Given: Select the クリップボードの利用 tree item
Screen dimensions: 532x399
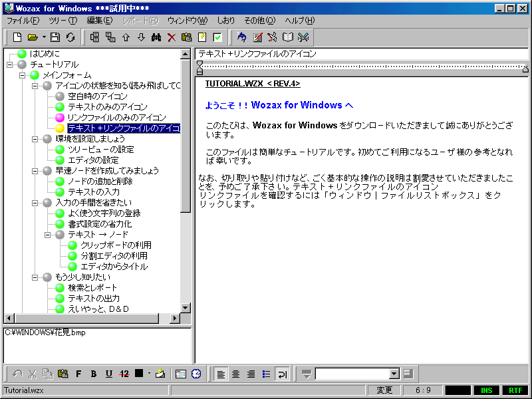Looking at the screenshot, I should click(x=116, y=245).
